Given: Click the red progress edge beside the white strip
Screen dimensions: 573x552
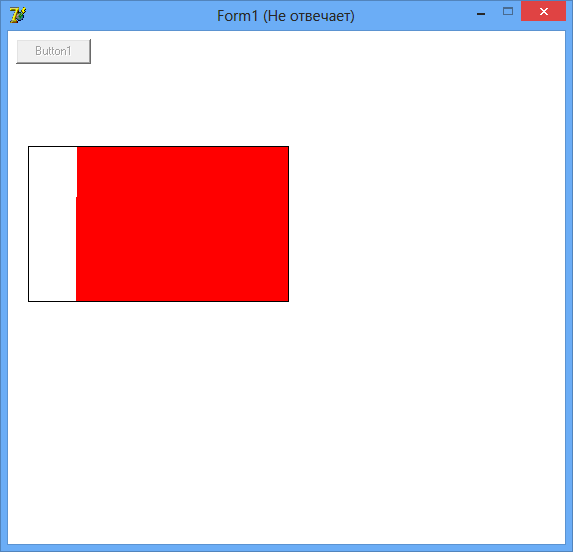Looking at the screenshot, I should tap(76, 224).
